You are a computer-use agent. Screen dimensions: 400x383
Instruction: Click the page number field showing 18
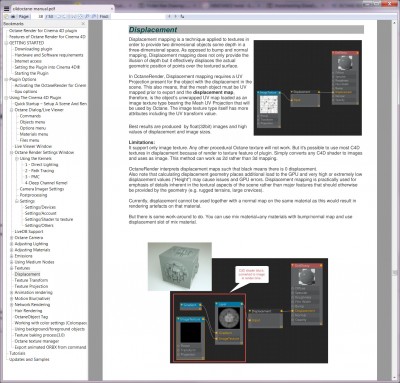coord(38,16)
